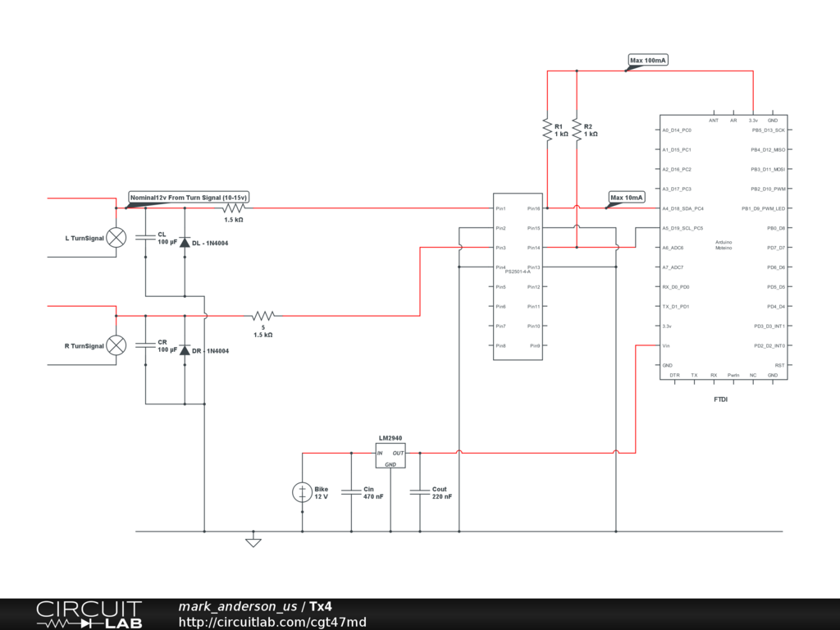Click the Max 100mA annotation label
This screenshot has width=840, height=630.
coord(648,61)
